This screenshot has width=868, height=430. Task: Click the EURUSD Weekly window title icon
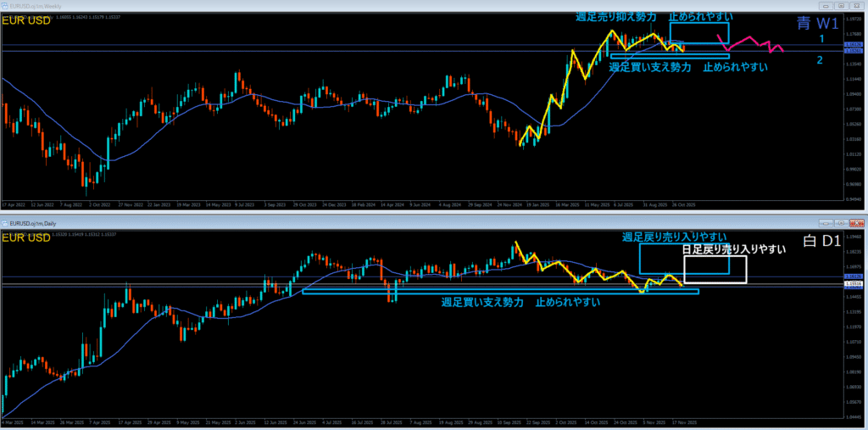coord(5,6)
